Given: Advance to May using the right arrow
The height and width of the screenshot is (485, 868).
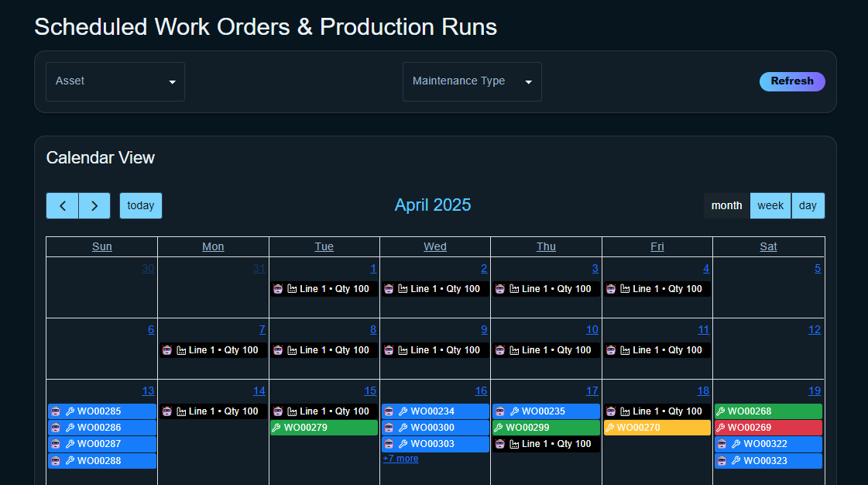Looking at the screenshot, I should click(94, 205).
